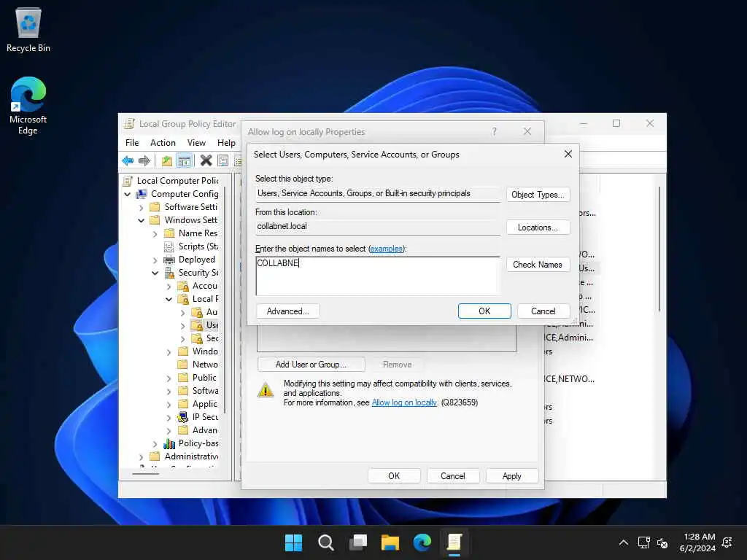Open taskbar Search
Viewport: 747px width, 560px height.
click(x=326, y=542)
